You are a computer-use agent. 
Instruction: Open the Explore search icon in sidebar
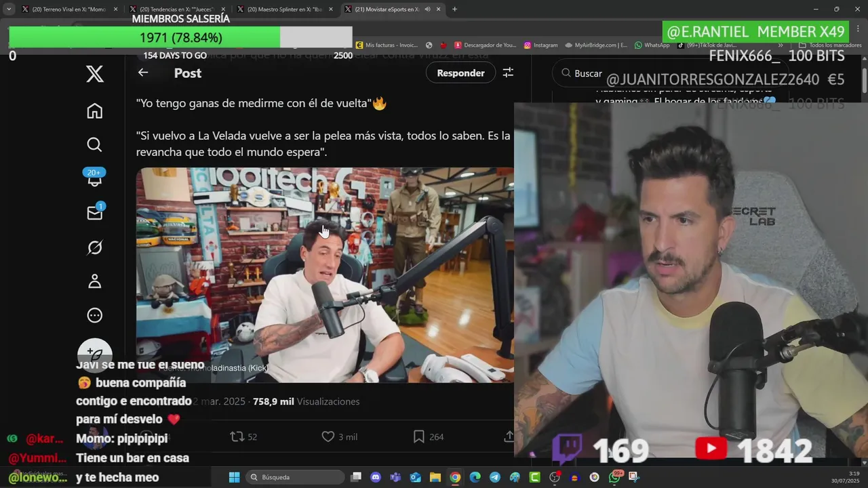coord(95,144)
